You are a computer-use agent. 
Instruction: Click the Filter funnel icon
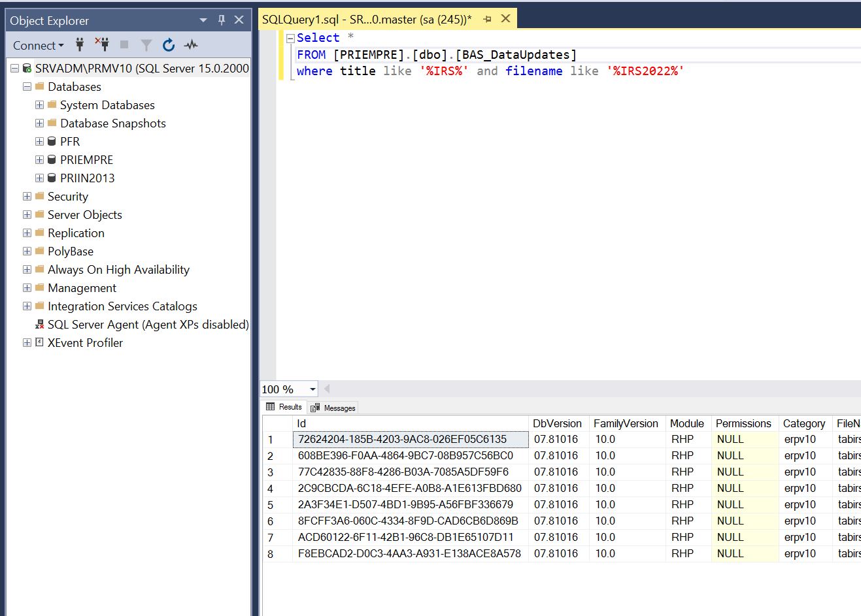click(146, 45)
